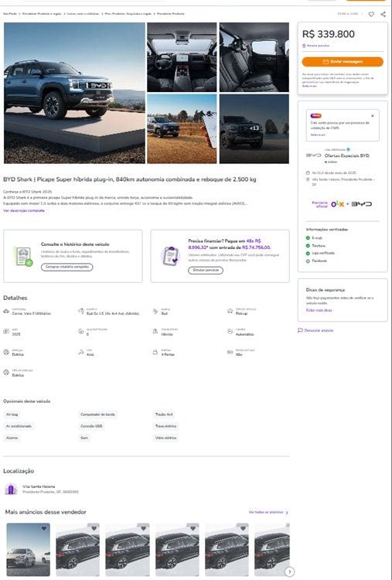Click the Marca icon beside Byd
Viewport: 392px width, 580px height.
coord(155,312)
